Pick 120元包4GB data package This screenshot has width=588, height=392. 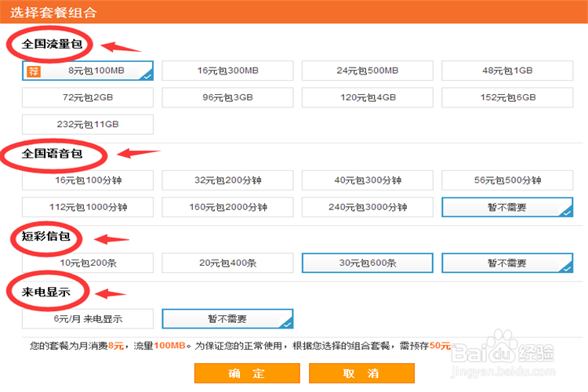coord(368,97)
